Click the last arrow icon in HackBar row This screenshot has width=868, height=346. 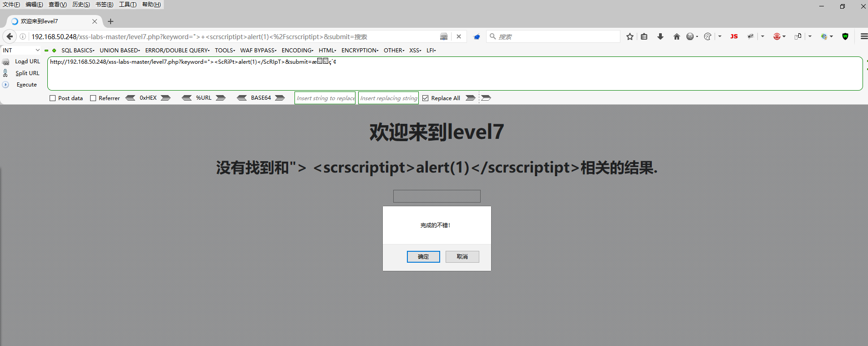(486, 98)
